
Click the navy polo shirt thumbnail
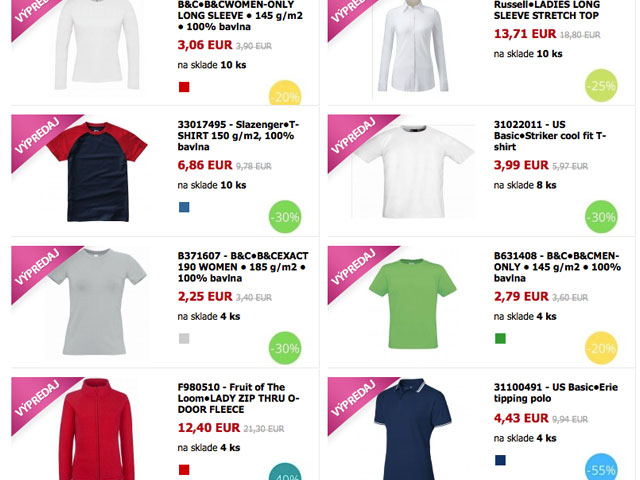413,429
